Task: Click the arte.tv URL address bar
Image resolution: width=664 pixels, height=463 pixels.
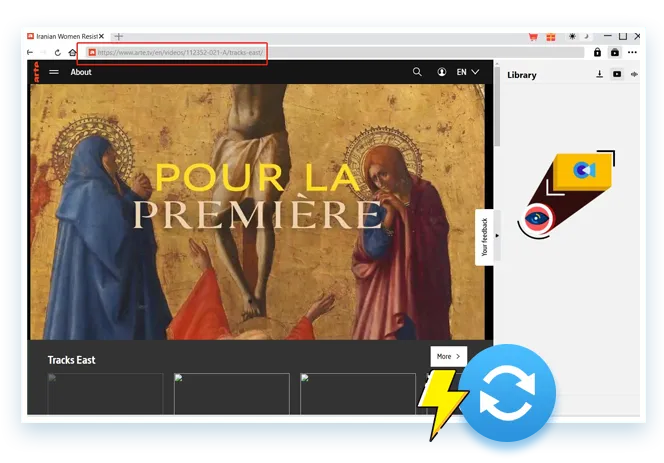Action: (335, 53)
